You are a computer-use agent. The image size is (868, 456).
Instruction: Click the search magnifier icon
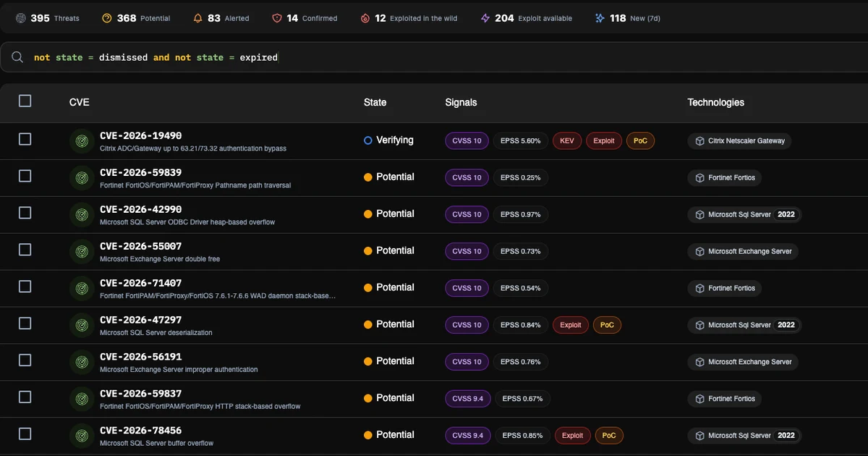tap(17, 56)
